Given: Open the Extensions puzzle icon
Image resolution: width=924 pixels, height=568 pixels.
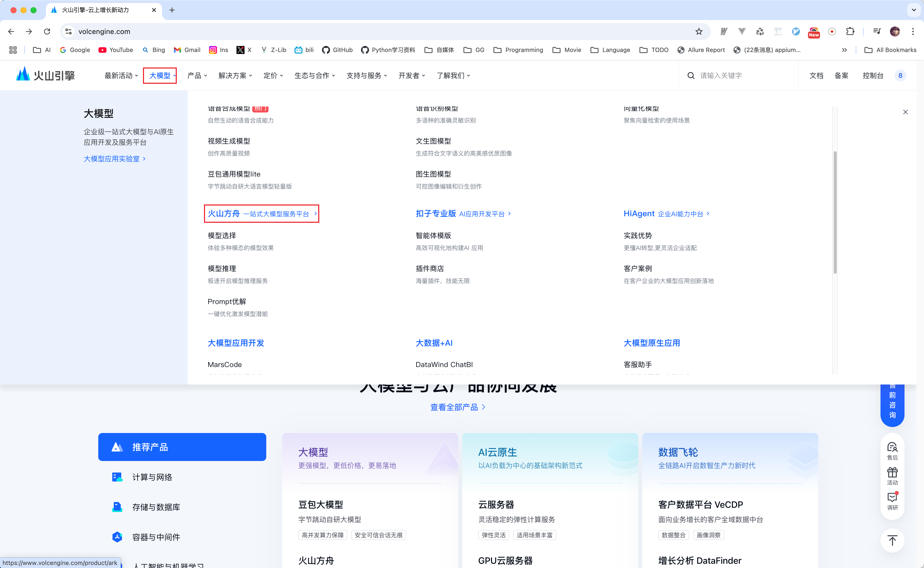Looking at the screenshot, I should [850, 31].
